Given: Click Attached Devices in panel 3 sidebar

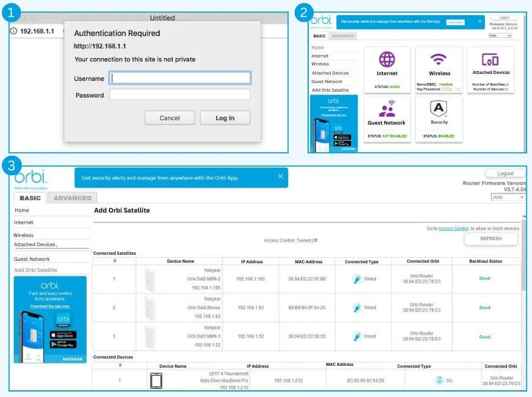Looking at the screenshot, I should pyautogui.click(x=35, y=244).
